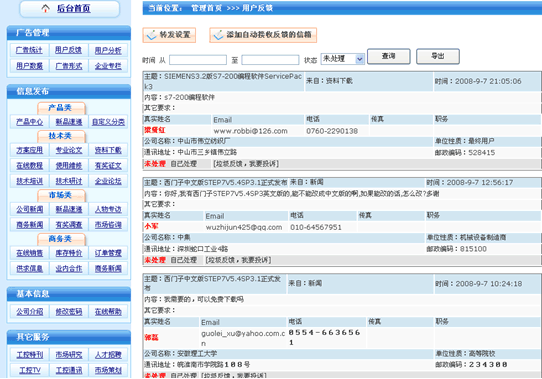
Task: Click 自己处理 in the www.robbi@126.com record
Action: tap(184, 164)
